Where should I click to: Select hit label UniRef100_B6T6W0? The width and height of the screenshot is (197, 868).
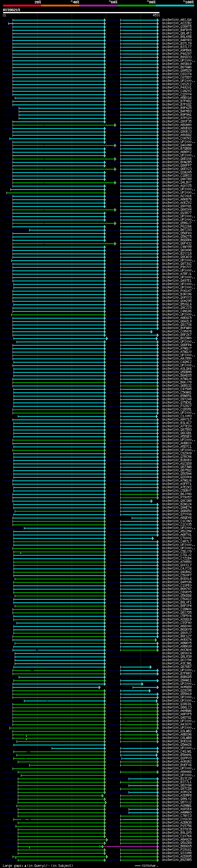point(176,67)
